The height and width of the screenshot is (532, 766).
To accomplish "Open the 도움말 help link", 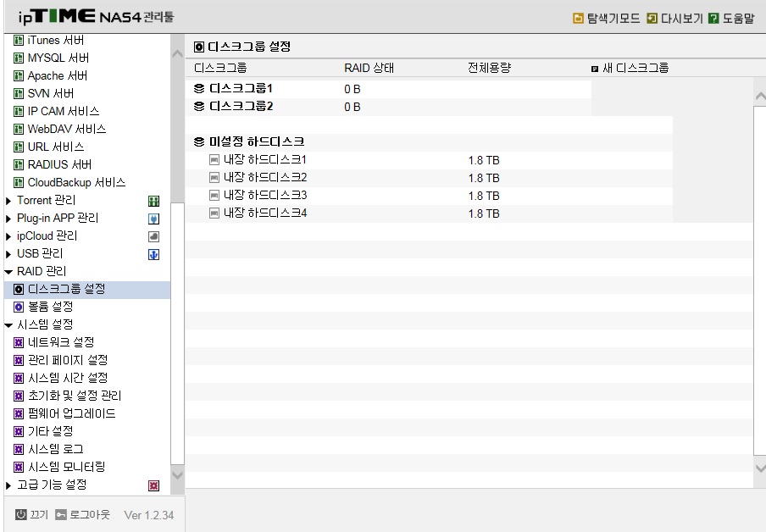I will [731, 19].
